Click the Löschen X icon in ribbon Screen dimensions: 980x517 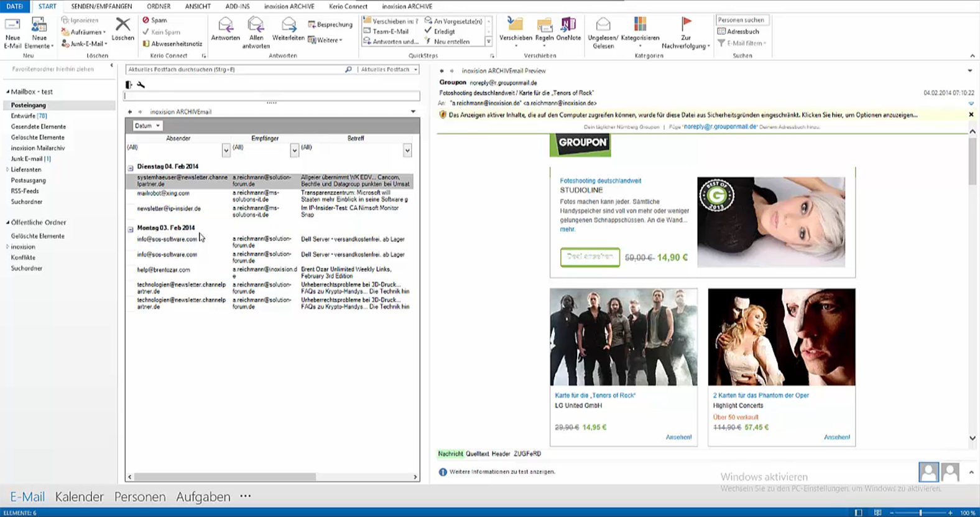[x=123, y=26]
